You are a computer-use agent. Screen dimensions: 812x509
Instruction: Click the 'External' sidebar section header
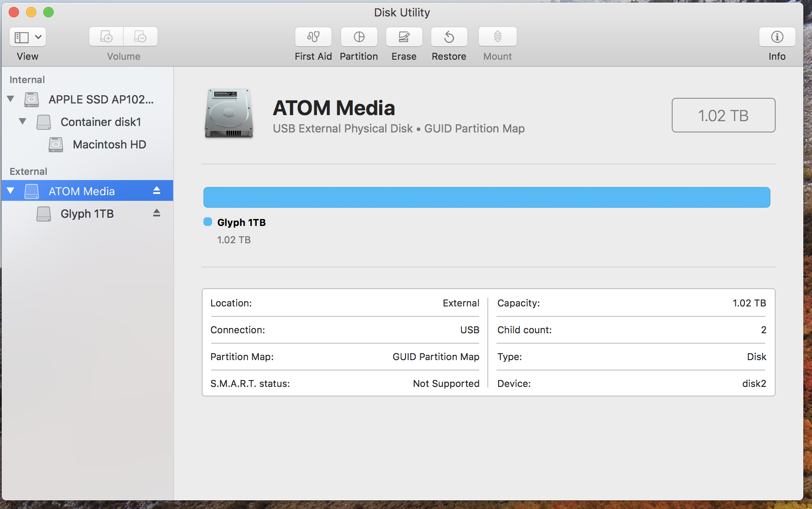28,172
